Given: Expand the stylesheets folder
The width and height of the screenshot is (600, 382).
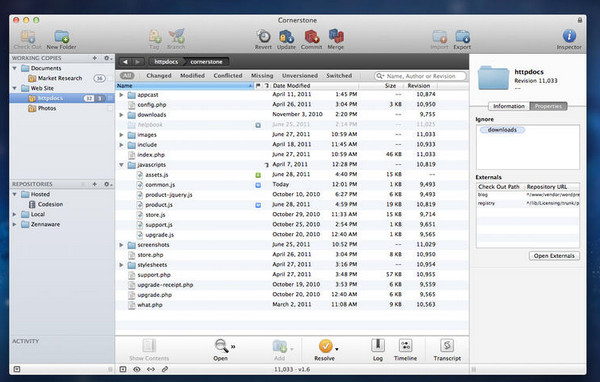Looking at the screenshot, I should coord(121,265).
